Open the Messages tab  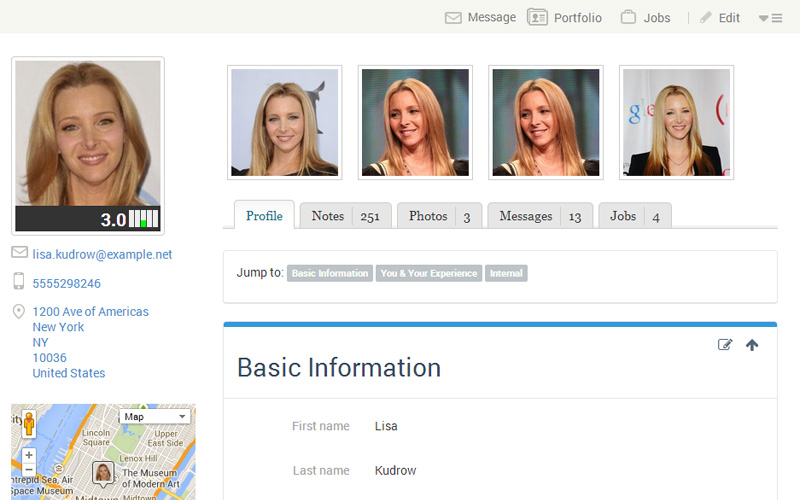click(x=540, y=216)
